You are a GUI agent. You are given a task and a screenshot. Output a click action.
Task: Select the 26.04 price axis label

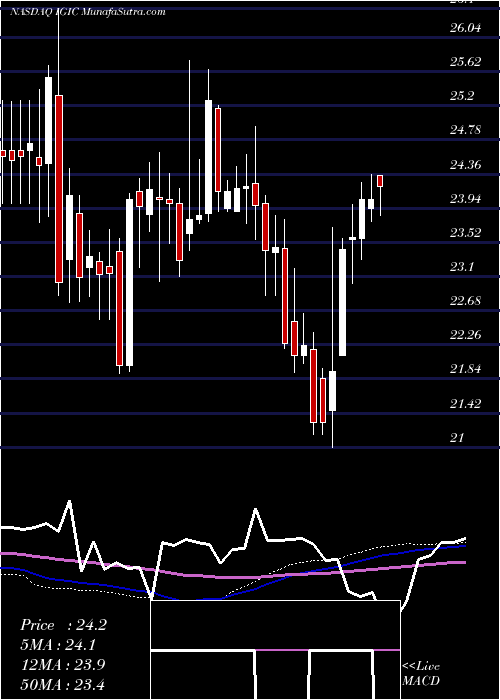click(x=465, y=28)
